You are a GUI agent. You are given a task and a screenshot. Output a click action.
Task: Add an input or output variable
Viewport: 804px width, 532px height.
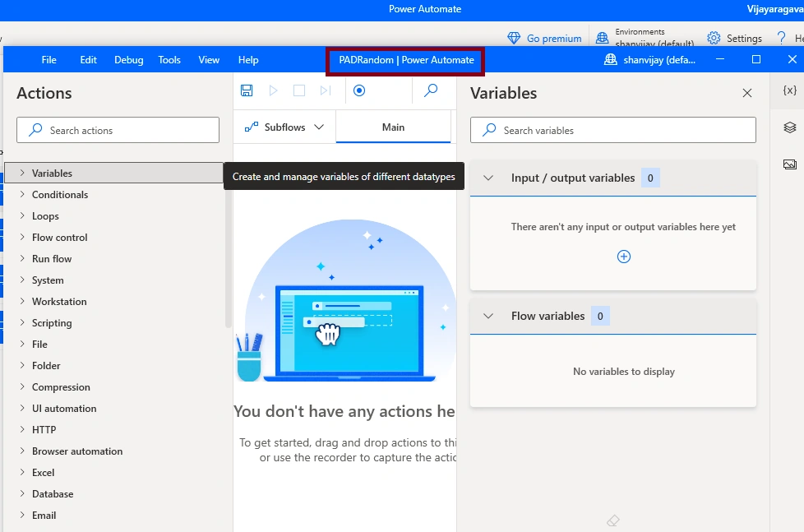point(623,257)
